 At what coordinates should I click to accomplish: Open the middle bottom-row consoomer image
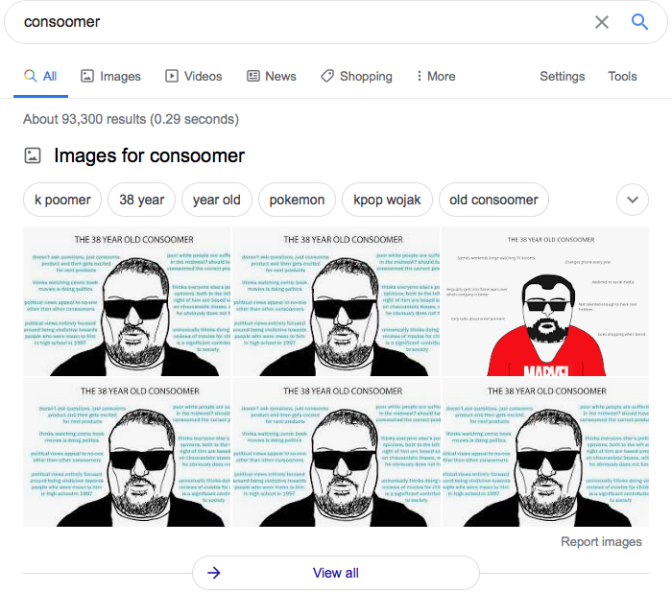pos(336,452)
